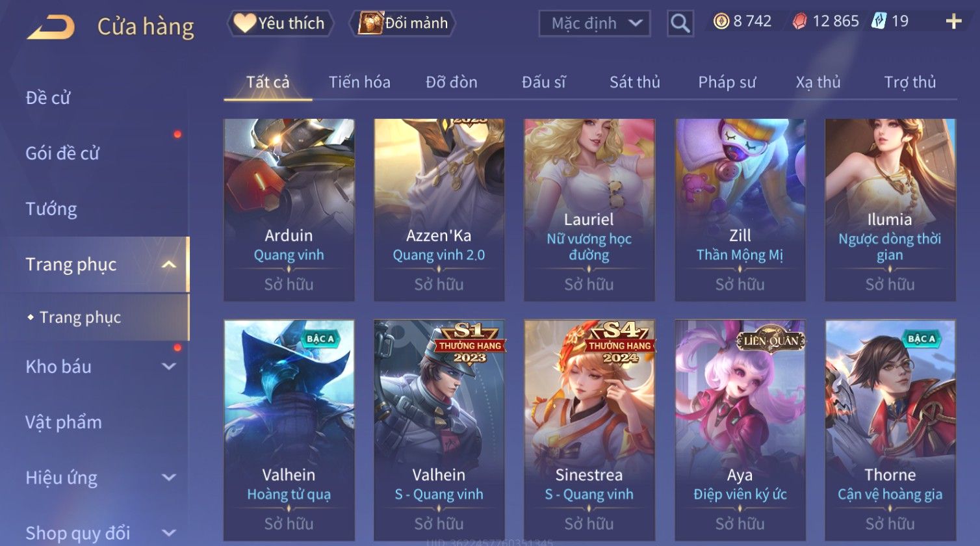Expand the Kho báu sidebar section
The image size is (980, 546).
coord(168,367)
